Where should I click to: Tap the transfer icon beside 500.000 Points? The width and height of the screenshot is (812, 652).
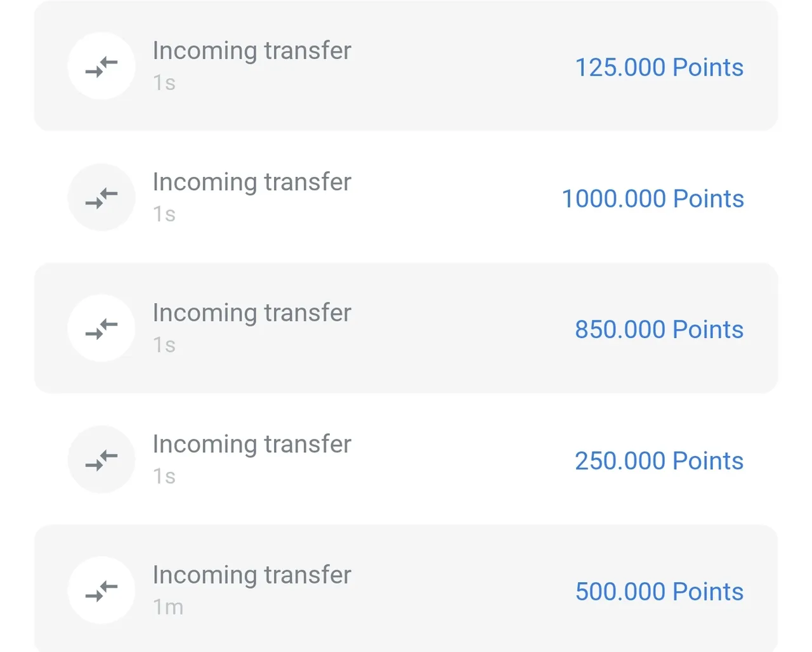pos(101,590)
